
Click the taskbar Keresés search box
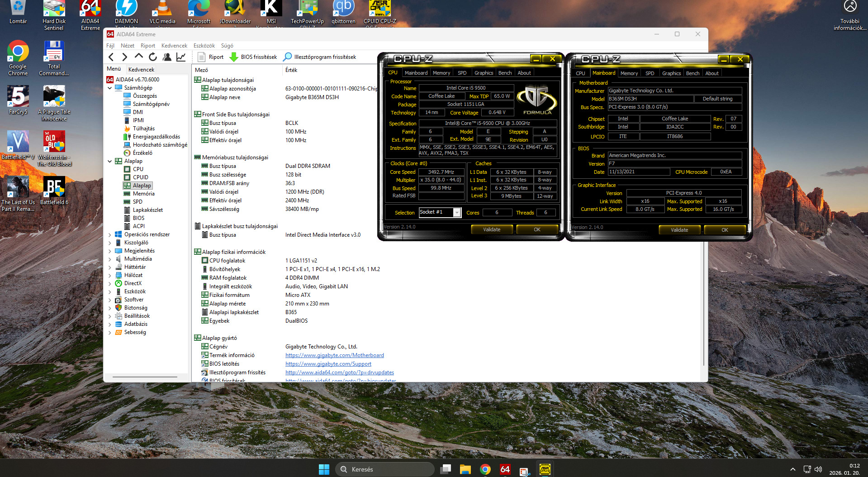point(385,469)
